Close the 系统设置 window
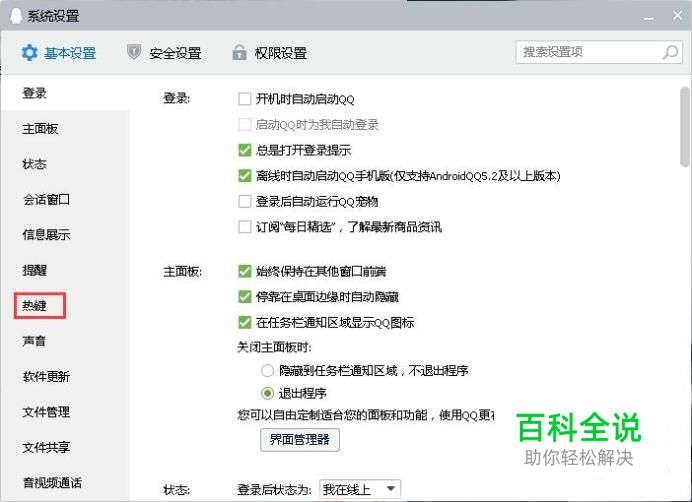This screenshot has width=692, height=502. pos(677,16)
